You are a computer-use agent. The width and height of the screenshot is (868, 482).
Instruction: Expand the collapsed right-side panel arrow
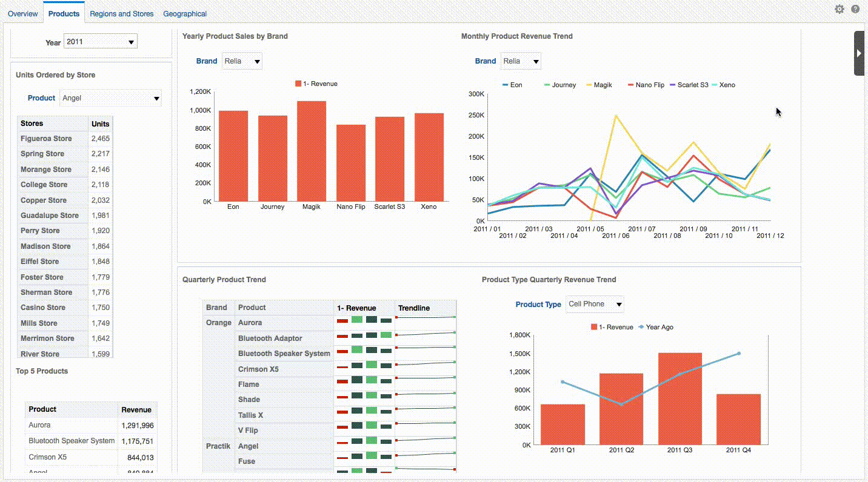click(859, 53)
